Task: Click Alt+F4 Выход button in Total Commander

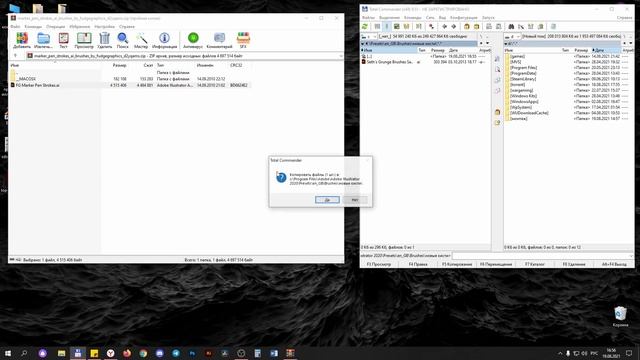Action: point(614,264)
